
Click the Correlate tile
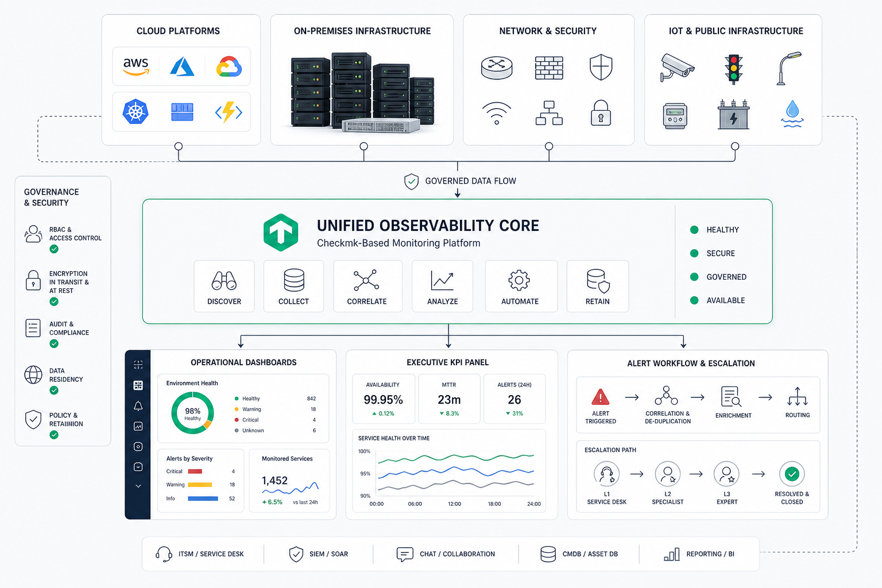pos(367,286)
